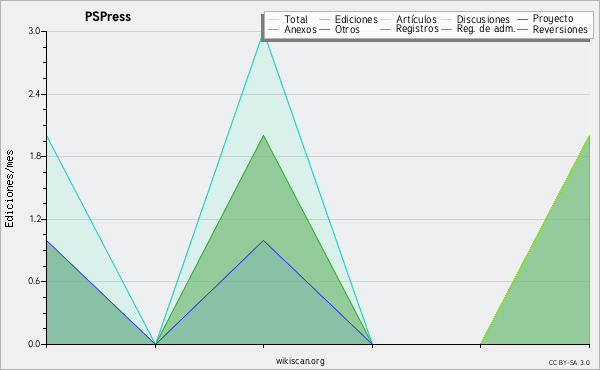Viewport: 600px width, 370px height.
Task: Click the PSPress chart title
Action: pyautogui.click(x=108, y=17)
